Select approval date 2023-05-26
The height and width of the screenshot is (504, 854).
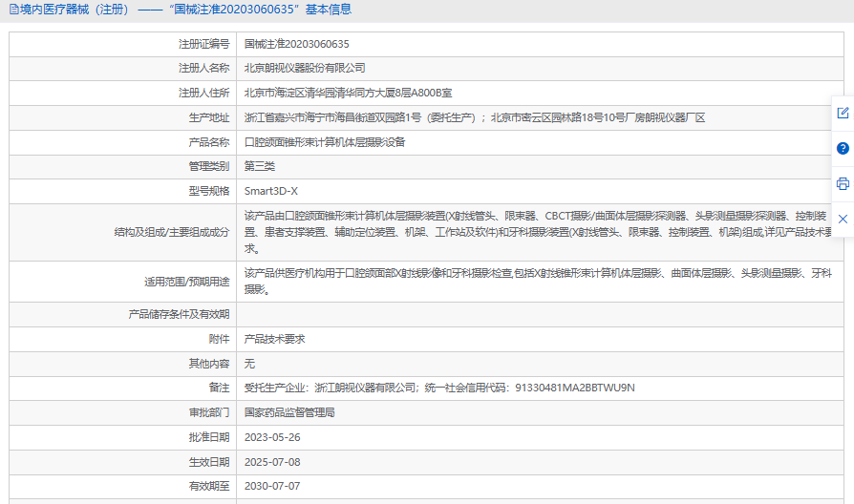[272, 437]
